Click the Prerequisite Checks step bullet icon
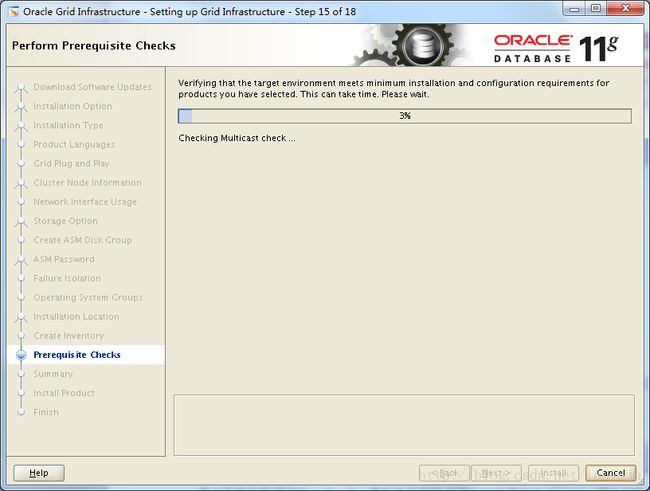The height and width of the screenshot is (491, 650). [x=21, y=355]
